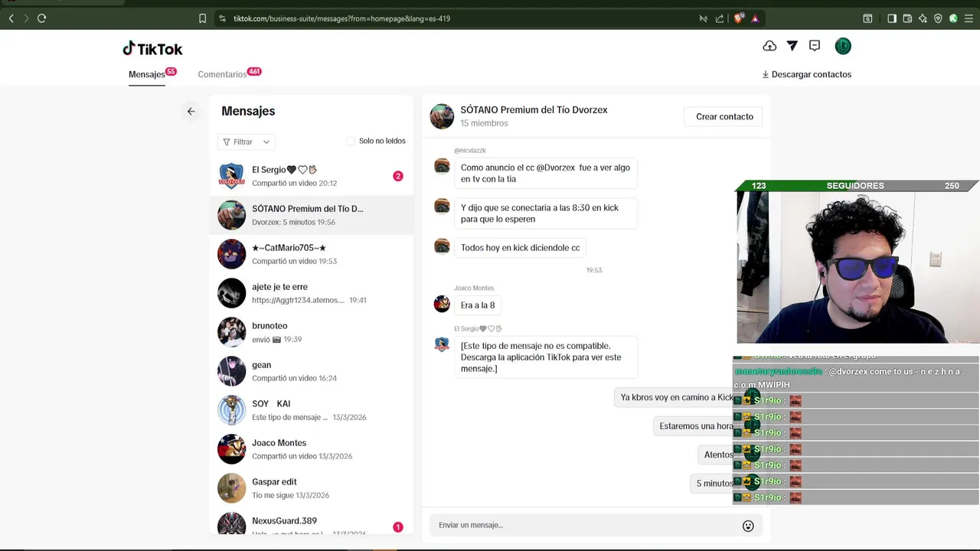Open the Joaco Montes conversation in list

click(x=312, y=449)
